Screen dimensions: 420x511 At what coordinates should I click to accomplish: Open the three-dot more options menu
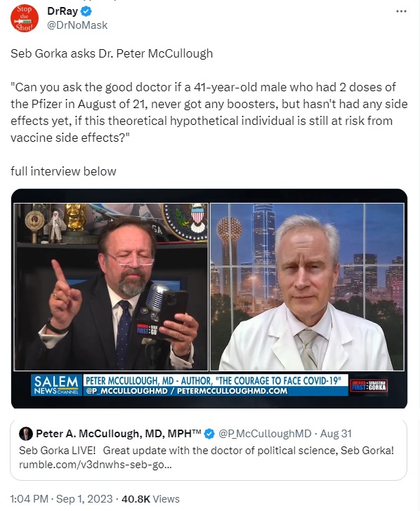pos(401,11)
